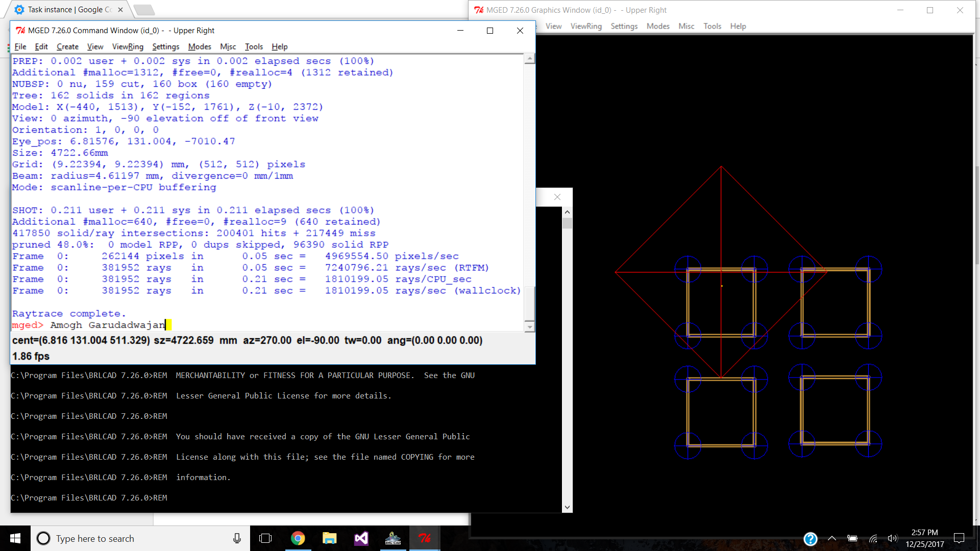Open a new Chrome tab
Image resolution: width=980 pixels, height=551 pixels.
(144, 10)
